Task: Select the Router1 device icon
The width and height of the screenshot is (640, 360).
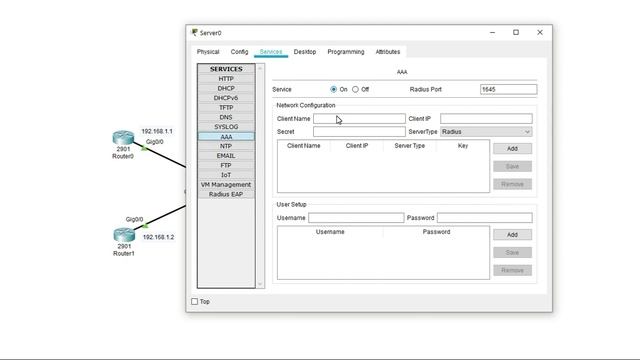Action: point(124,235)
